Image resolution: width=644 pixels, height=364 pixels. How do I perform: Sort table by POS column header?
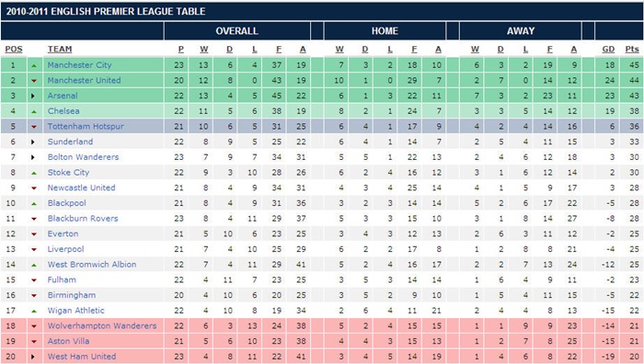(14, 50)
